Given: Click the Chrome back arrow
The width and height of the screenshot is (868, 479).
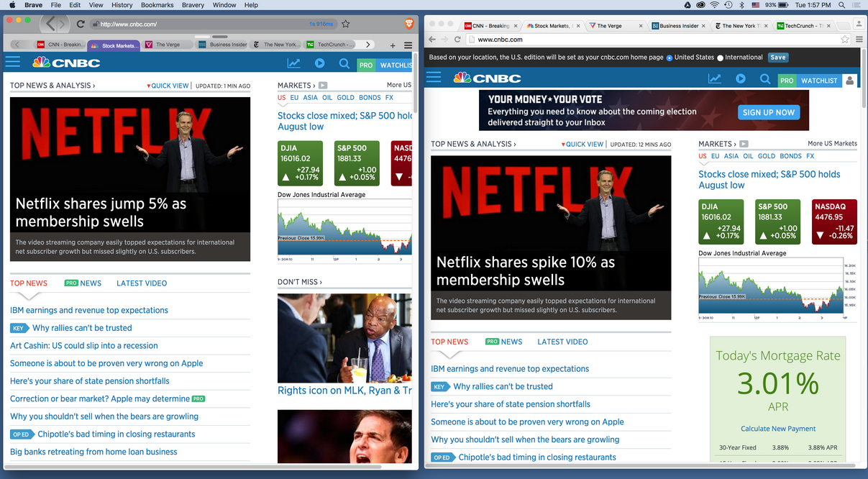Looking at the screenshot, I should point(432,40).
